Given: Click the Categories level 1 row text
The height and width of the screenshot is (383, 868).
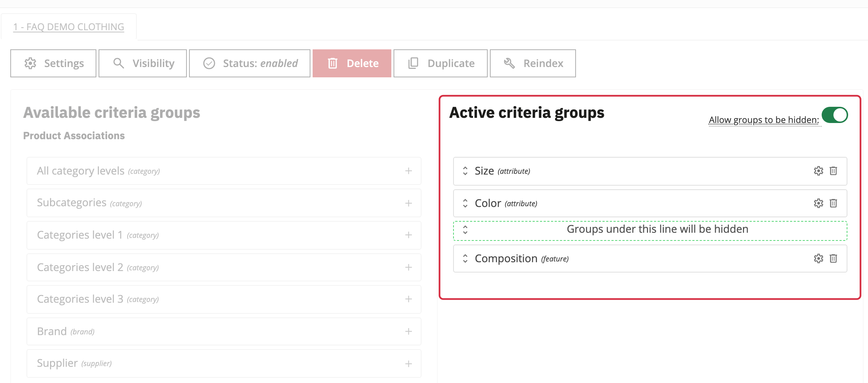Looking at the screenshot, I should (98, 235).
